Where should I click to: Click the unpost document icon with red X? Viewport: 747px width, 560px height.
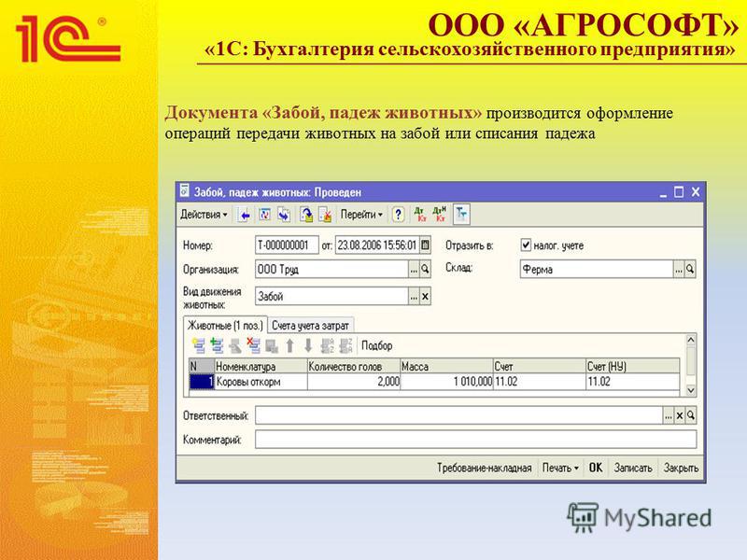325,216
